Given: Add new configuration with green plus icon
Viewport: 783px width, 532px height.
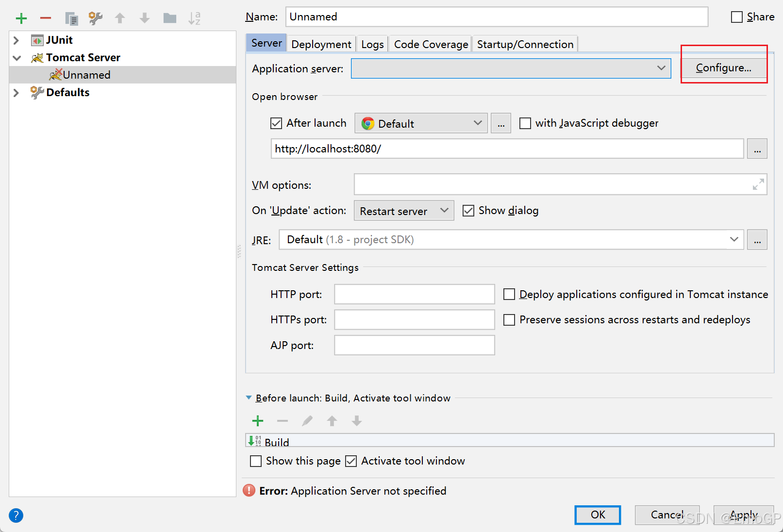Looking at the screenshot, I should click(21, 18).
